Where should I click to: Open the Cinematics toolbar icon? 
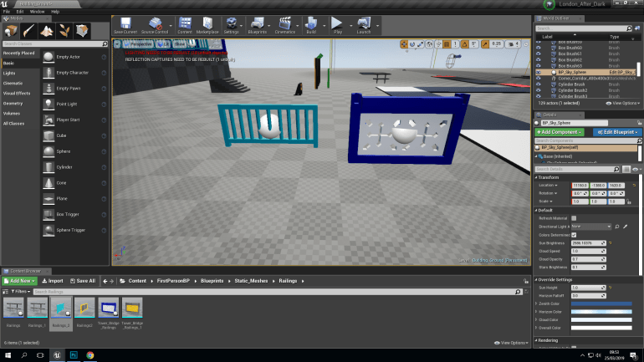point(284,25)
